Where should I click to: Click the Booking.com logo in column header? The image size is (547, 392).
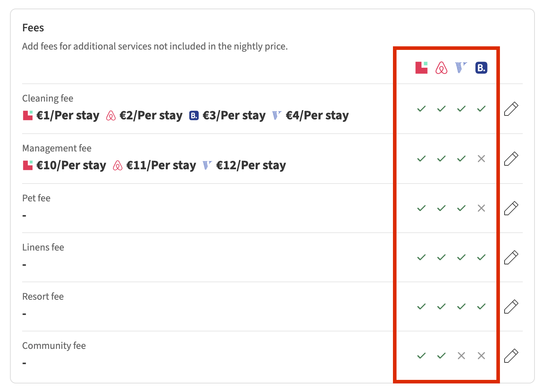click(x=481, y=68)
